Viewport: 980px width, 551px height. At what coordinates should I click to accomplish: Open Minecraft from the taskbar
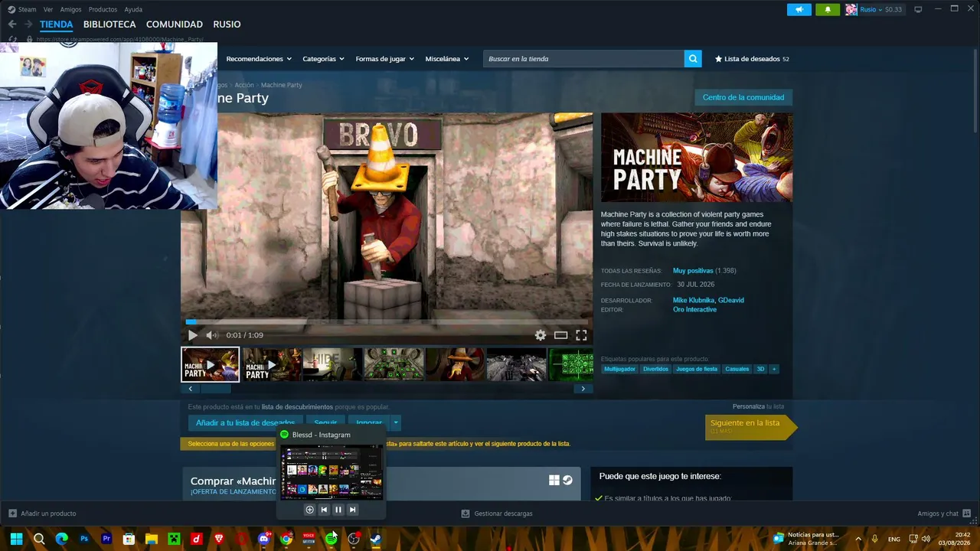tap(174, 539)
